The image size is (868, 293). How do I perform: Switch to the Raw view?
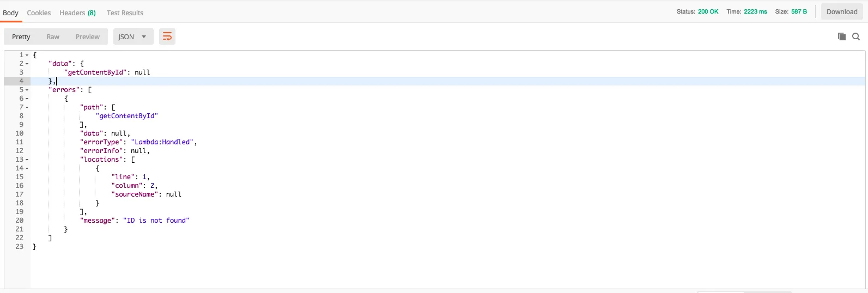click(53, 36)
